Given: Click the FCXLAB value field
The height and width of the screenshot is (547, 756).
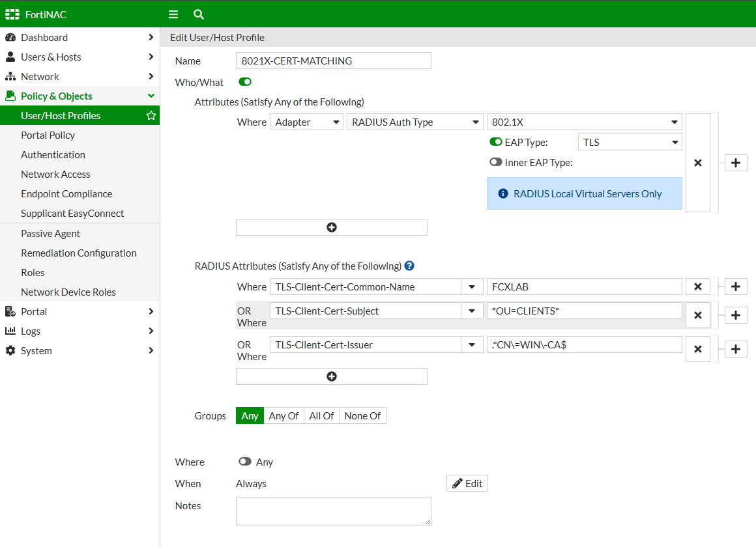Looking at the screenshot, I should 585,287.
